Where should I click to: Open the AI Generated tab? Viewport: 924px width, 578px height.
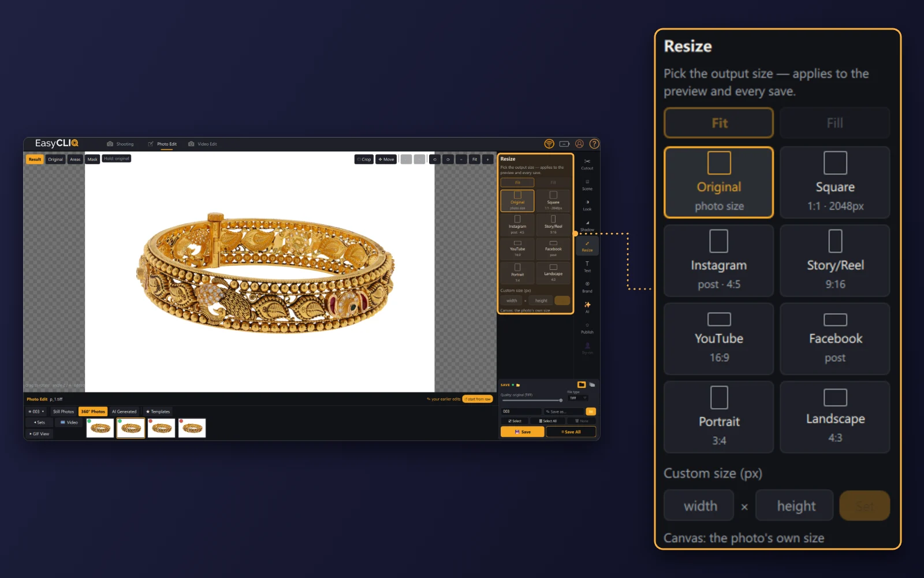click(124, 412)
